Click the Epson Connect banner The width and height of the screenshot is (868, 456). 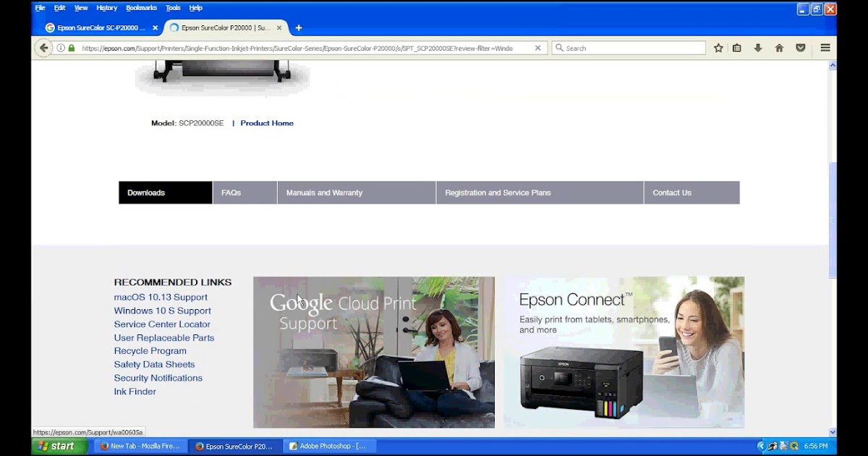tap(624, 352)
